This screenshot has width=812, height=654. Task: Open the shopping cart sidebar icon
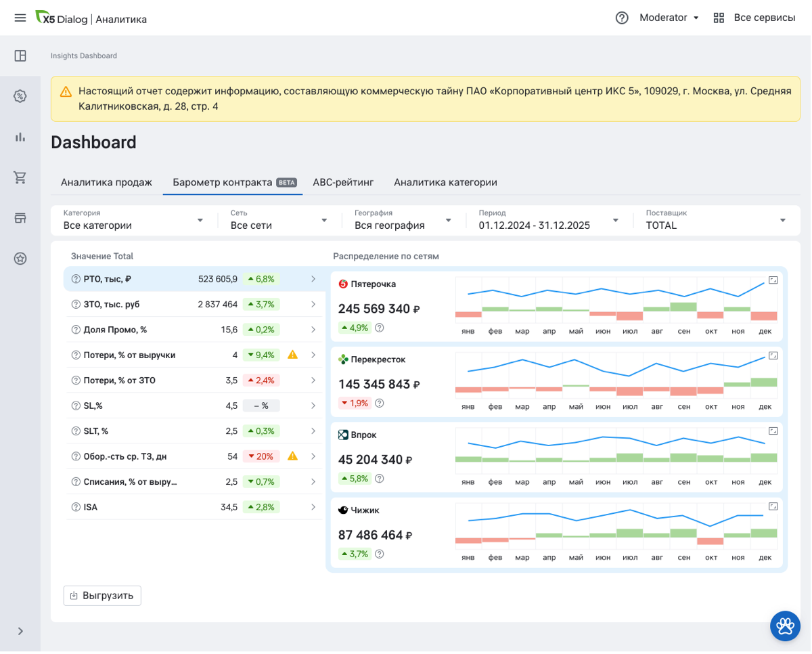(20, 177)
